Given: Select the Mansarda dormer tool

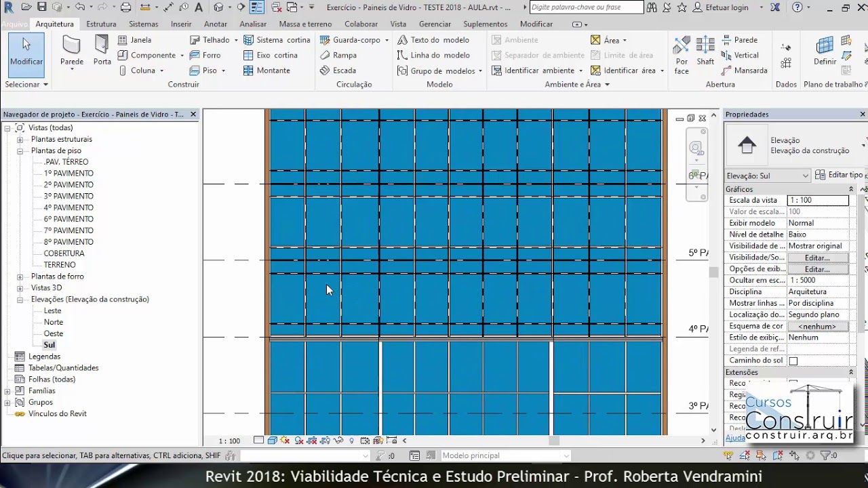Looking at the screenshot, I should click(744, 70).
